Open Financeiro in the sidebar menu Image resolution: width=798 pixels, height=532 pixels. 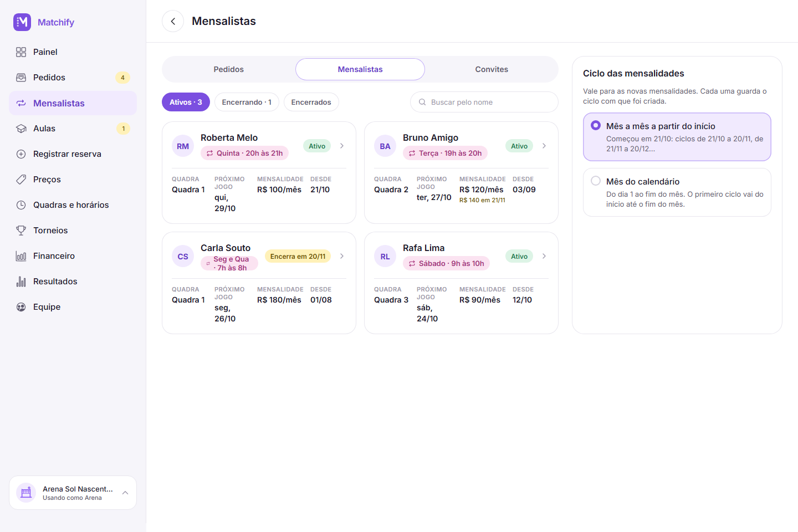click(73, 256)
